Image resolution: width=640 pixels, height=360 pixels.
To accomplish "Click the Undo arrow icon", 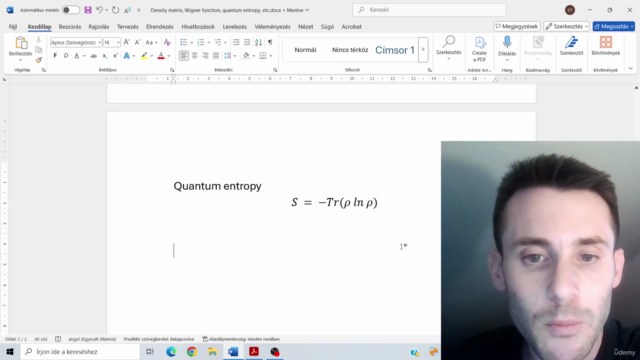I will click(x=99, y=10).
